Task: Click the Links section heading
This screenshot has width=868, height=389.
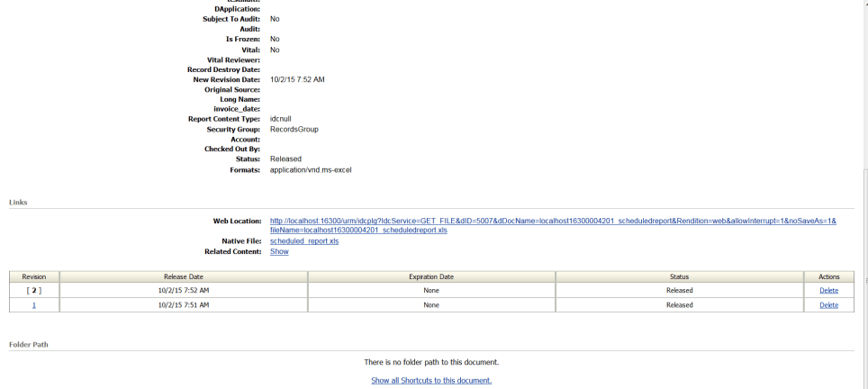Action: coord(18,203)
